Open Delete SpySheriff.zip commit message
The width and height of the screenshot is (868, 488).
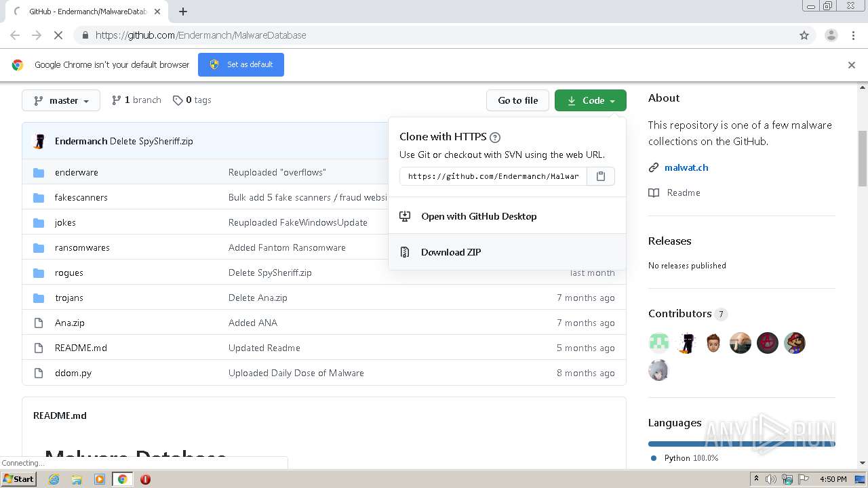coord(151,141)
